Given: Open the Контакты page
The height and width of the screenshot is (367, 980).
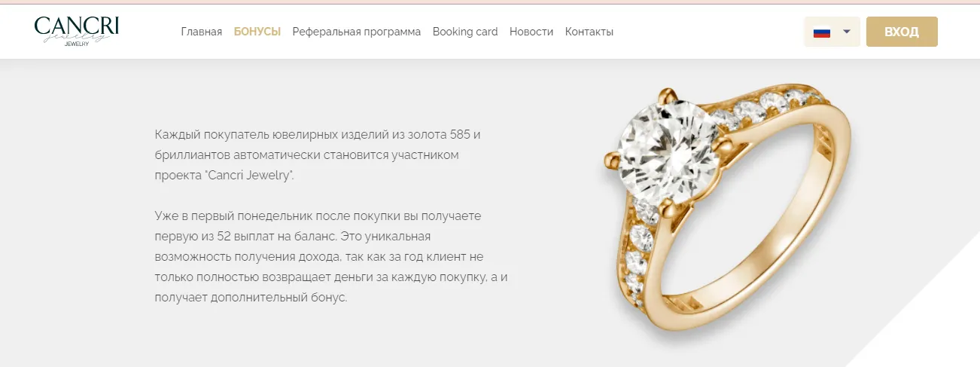Looking at the screenshot, I should pos(589,32).
